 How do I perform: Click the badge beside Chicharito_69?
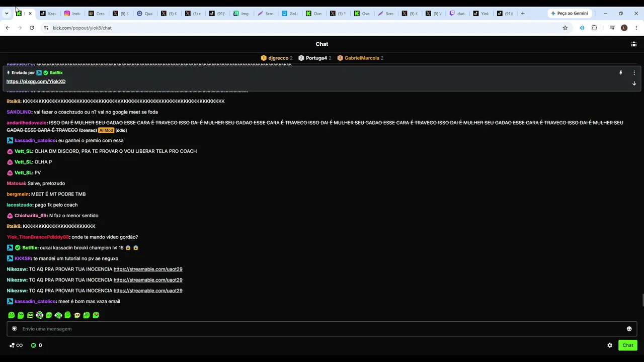(10, 216)
